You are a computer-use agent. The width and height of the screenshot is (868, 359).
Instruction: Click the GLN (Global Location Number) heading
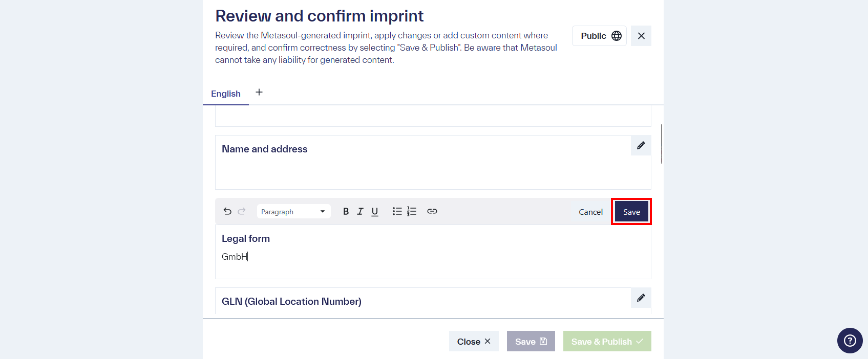click(291, 301)
